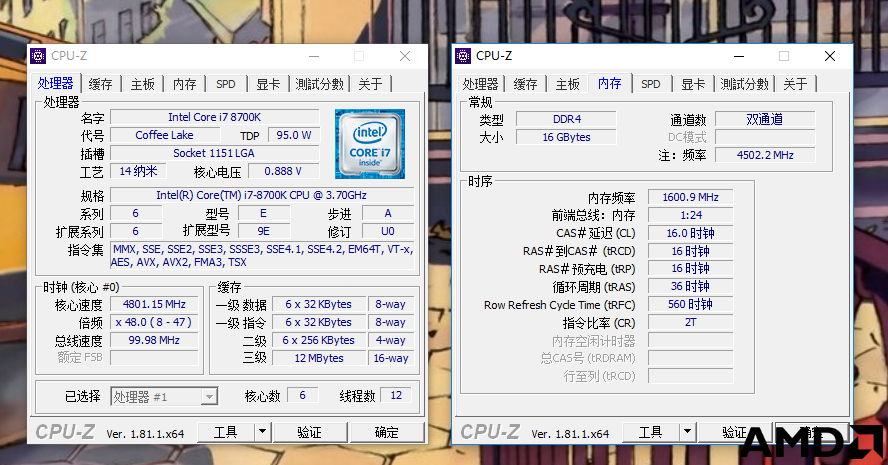888x465 pixels.
Task: Click the 99.98 MHz bus speed value
Action: [x=154, y=340]
